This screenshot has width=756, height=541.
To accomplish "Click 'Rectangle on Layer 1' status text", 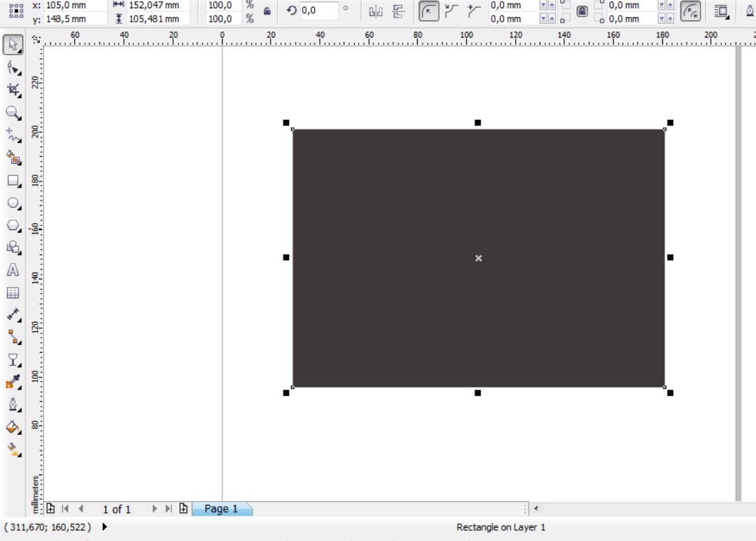I will click(501, 527).
